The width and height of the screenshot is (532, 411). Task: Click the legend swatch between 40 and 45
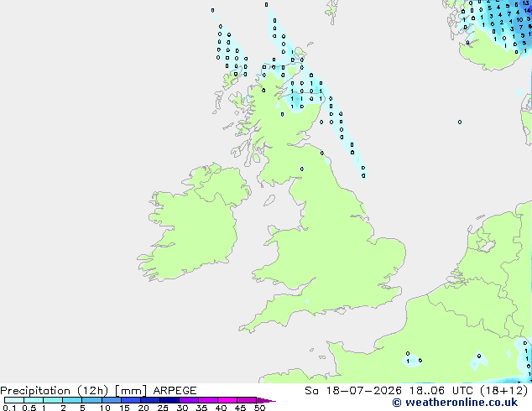[227, 400]
